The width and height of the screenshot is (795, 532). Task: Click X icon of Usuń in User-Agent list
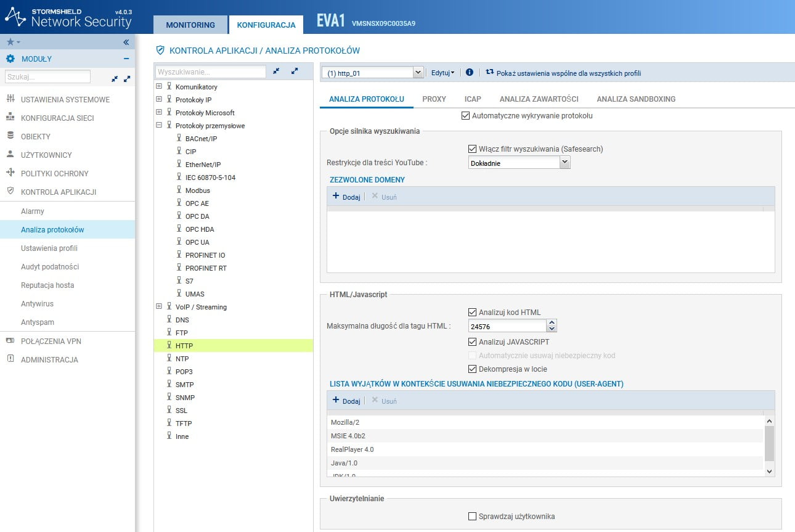(x=375, y=400)
